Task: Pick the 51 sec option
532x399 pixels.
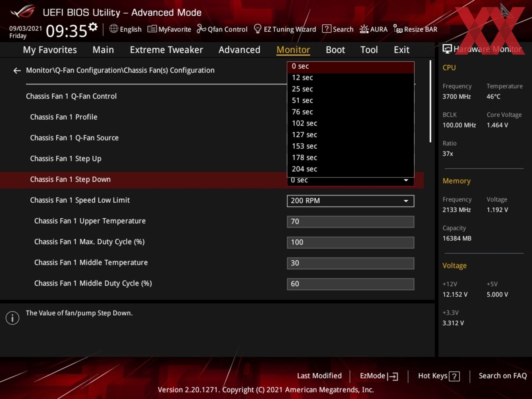Action: point(350,100)
